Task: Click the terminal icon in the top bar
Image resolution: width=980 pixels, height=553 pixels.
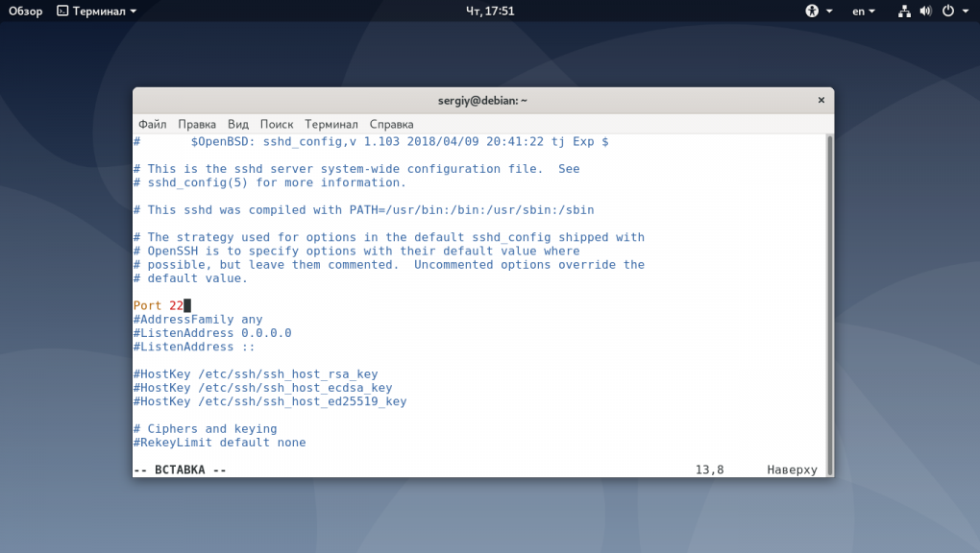Action: pos(62,12)
